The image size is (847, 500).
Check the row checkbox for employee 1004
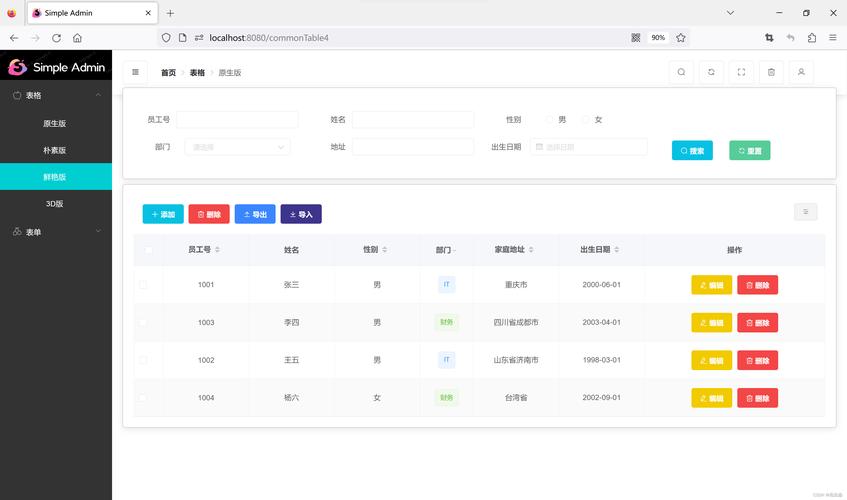[143, 397]
